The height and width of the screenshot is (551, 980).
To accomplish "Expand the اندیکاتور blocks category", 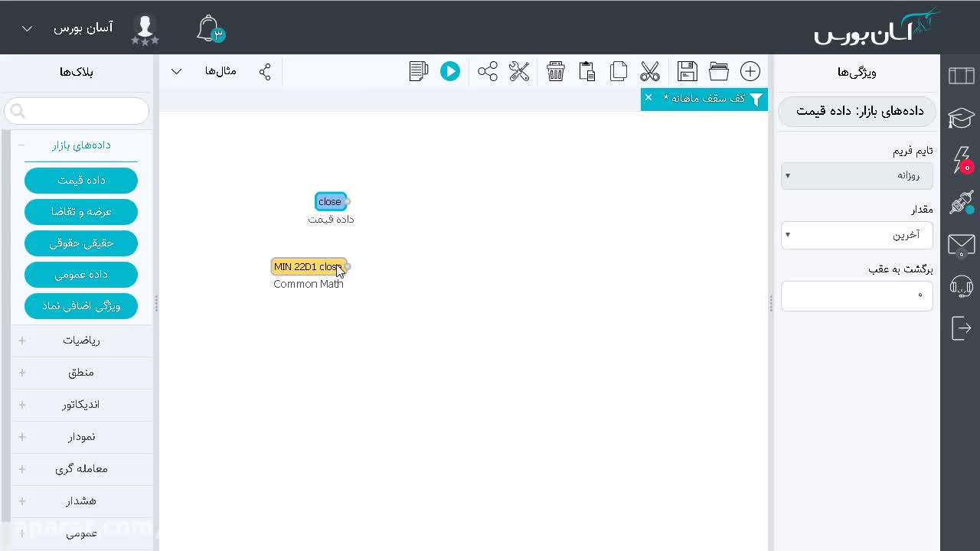I will point(81,405).
